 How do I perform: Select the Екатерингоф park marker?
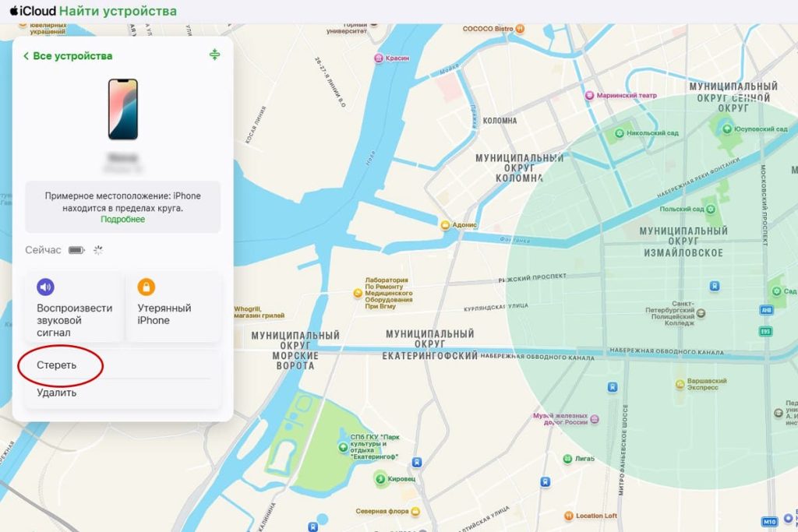(344, 447)
